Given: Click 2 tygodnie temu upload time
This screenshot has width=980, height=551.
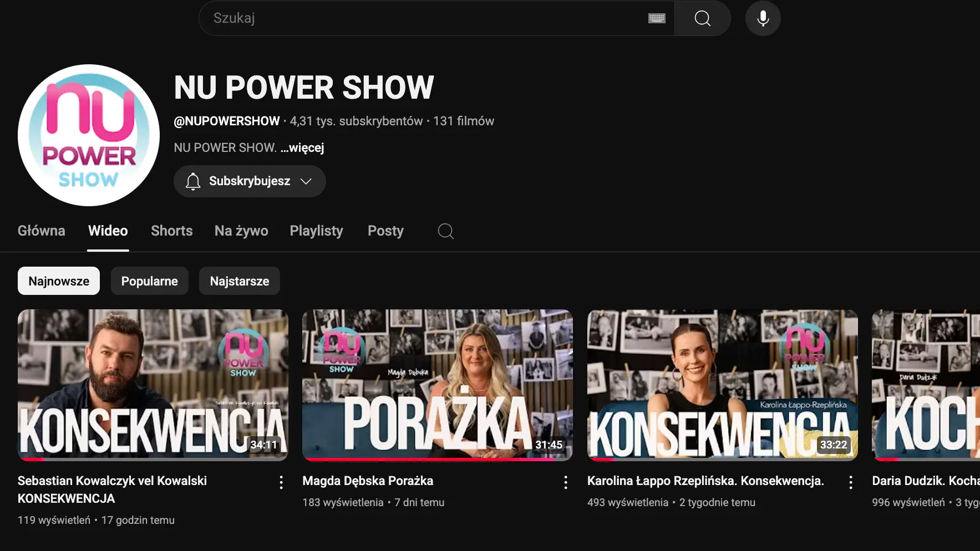Looking at the screenshot, I should (717, 503).
